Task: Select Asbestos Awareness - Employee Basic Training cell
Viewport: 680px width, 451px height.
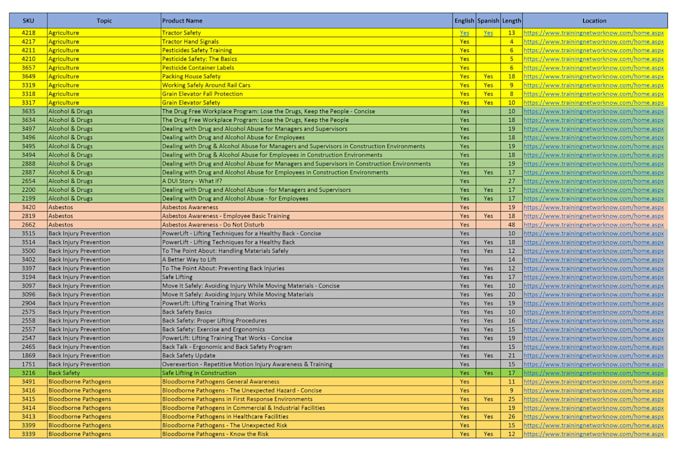Action: [x=307, y=216]
